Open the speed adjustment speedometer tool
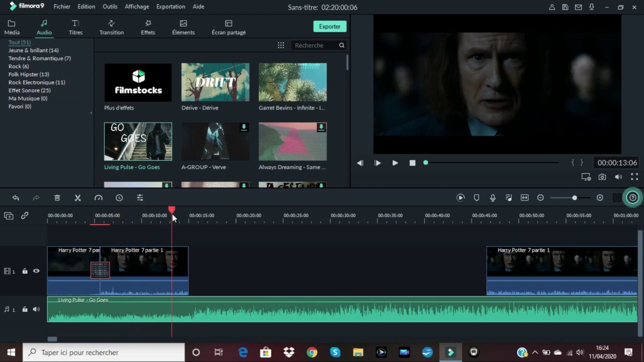 point(99,198)
